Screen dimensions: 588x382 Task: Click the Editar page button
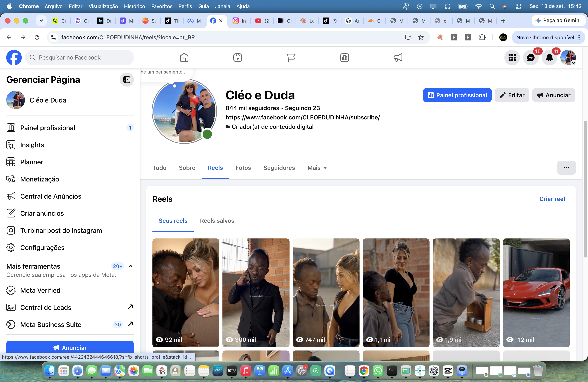point(512,95)
